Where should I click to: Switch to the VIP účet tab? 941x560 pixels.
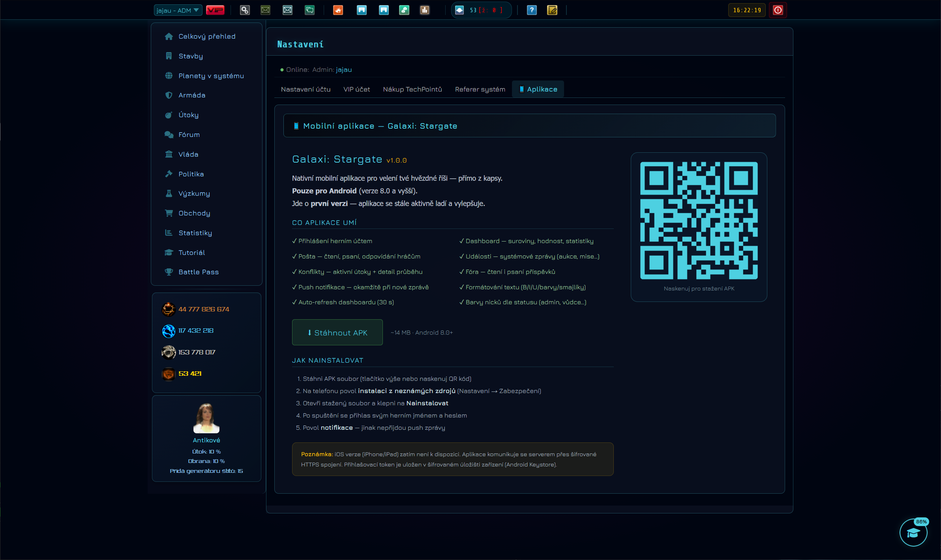pyautogui.click(x=356, y=89)
